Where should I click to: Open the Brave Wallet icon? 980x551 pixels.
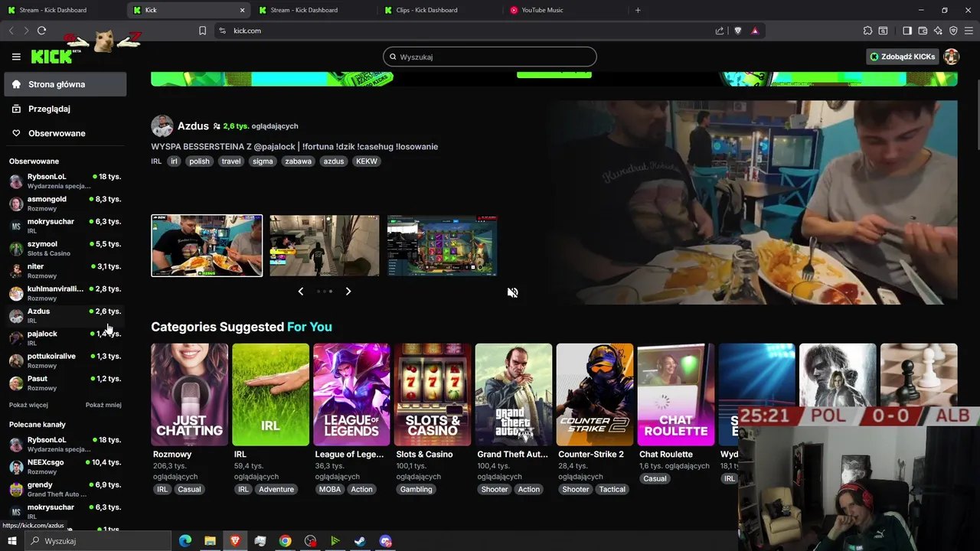click(x=923, y=31)
